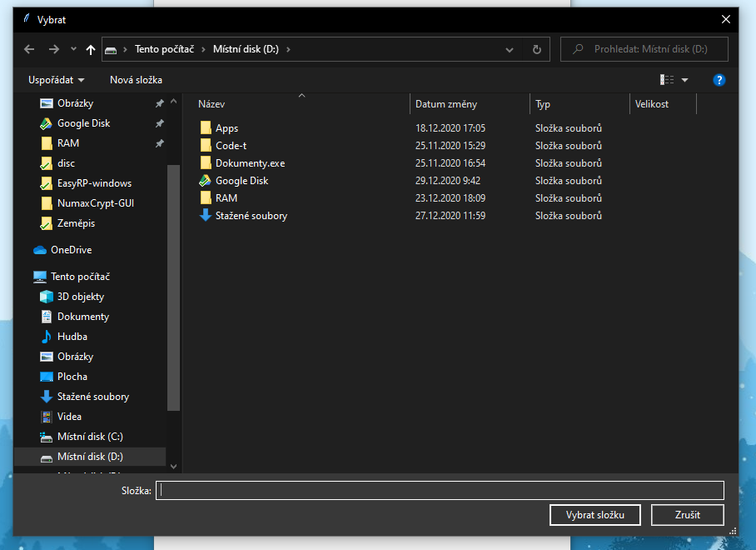Click the refresh icon in address bar

click(x=535, y=49)
